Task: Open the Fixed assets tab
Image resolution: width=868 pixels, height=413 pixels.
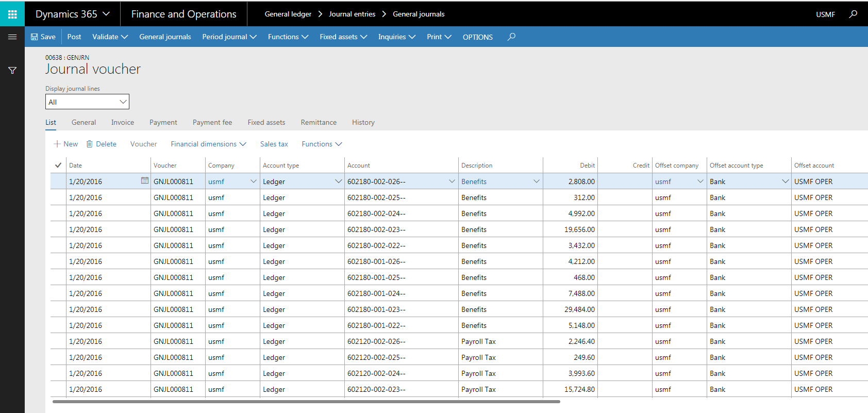Action: click(266, 122)
